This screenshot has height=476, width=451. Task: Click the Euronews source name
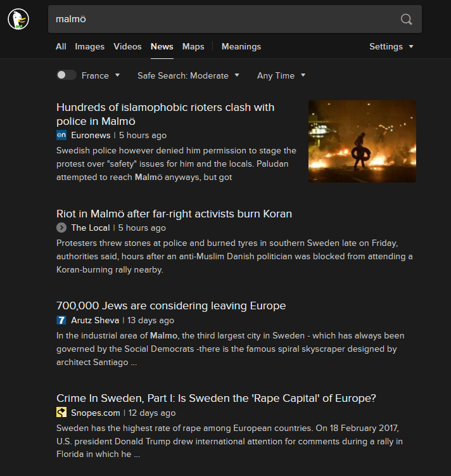(91, 136)
